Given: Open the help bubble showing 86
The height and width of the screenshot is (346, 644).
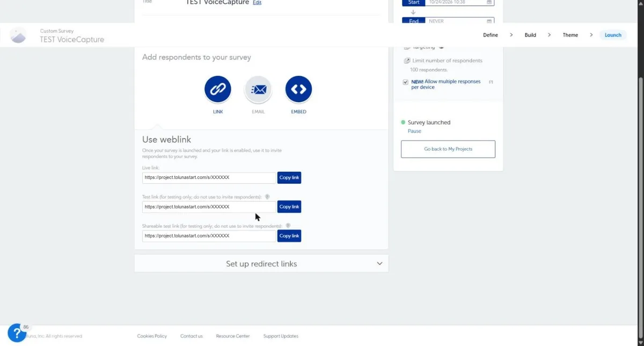Looking at the screenshot, I should click(x=17, y=332).
